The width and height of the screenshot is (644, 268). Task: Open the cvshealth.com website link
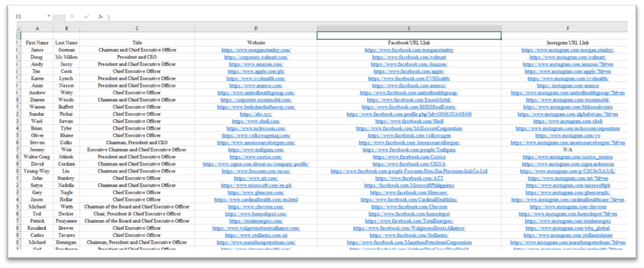click(256, 78)
